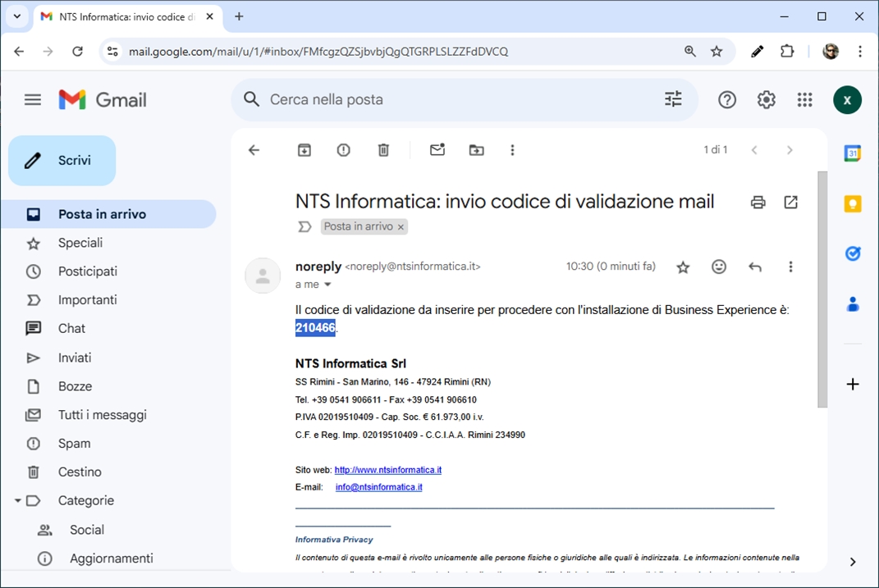Screen dimensions: 879x588
Task: Open Chrome extensions puzzle icon
Action: tap(787, 52)
